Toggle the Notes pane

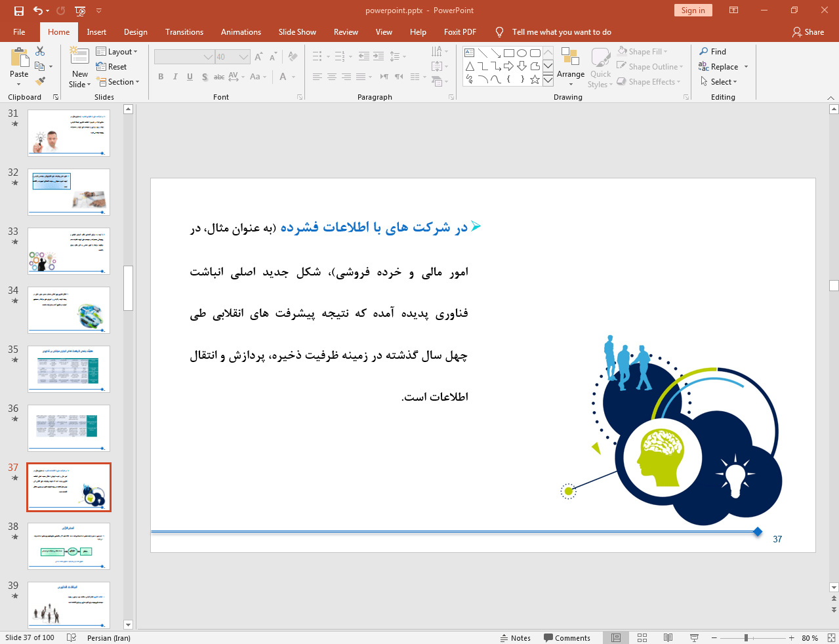pyautogui.click(x=516, y=638)
